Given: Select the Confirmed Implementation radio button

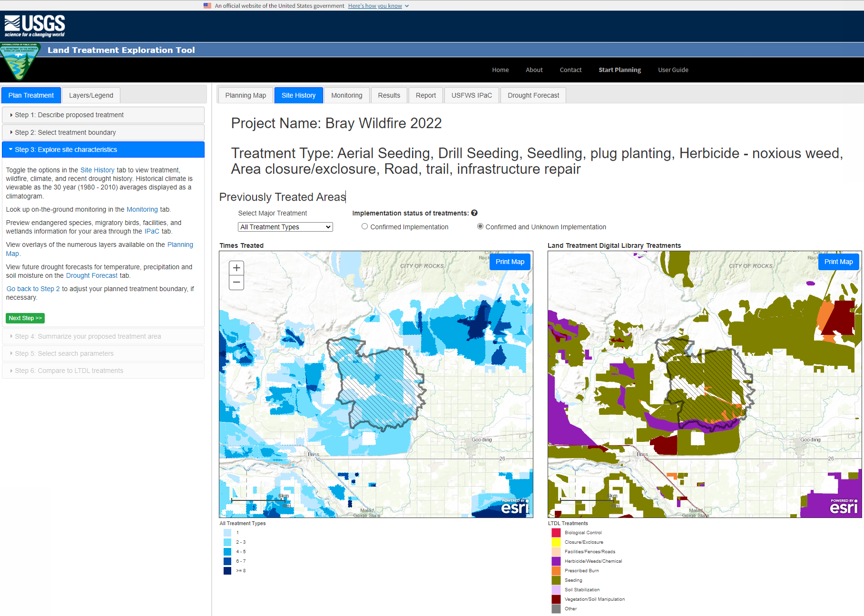Looking at the screenshot, I should pos(364,226).
